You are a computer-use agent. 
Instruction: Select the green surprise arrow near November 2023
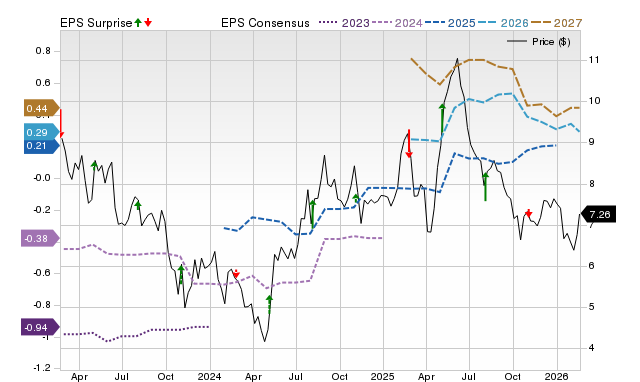click(x=181, y=274)
